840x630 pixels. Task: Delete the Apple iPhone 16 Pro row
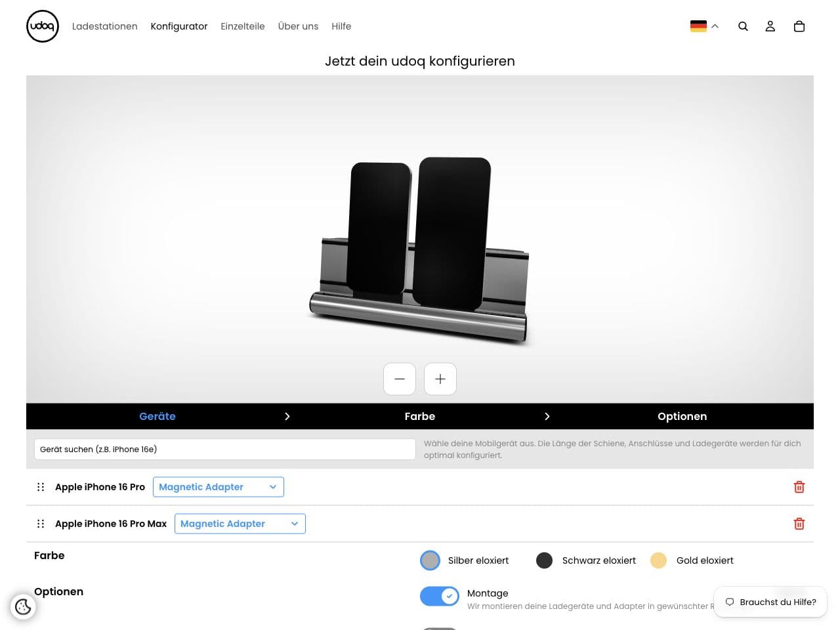799,487
